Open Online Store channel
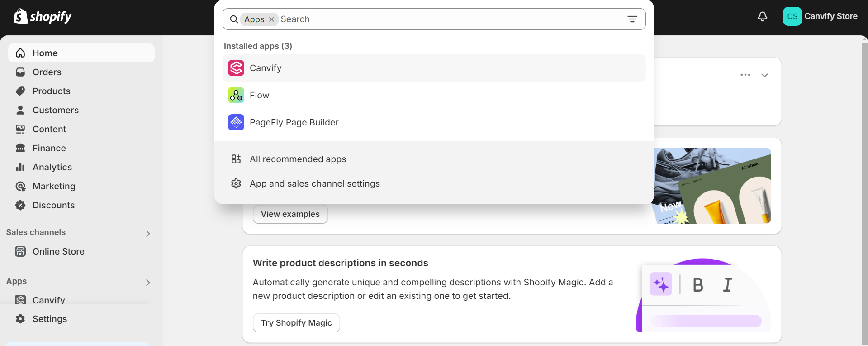 (81, 251)
